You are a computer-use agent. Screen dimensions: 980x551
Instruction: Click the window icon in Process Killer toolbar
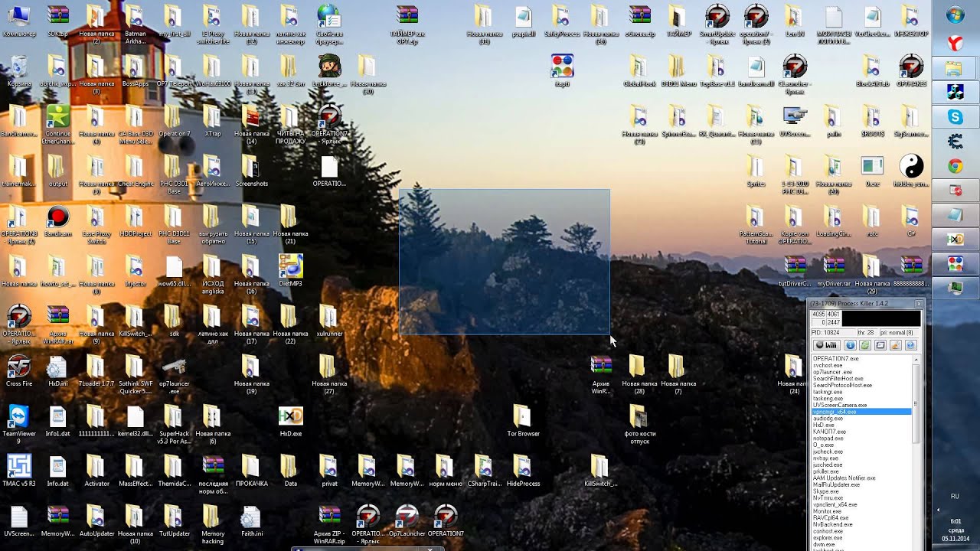click(880, 344)
